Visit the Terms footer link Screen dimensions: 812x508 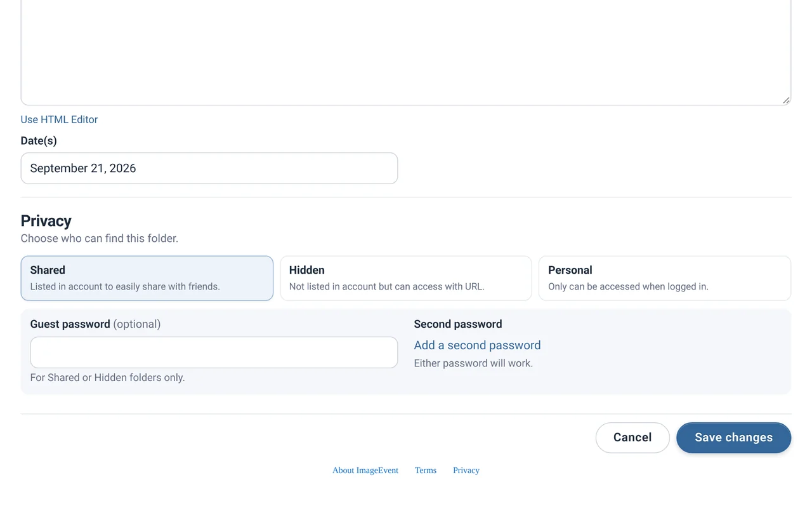426,471
